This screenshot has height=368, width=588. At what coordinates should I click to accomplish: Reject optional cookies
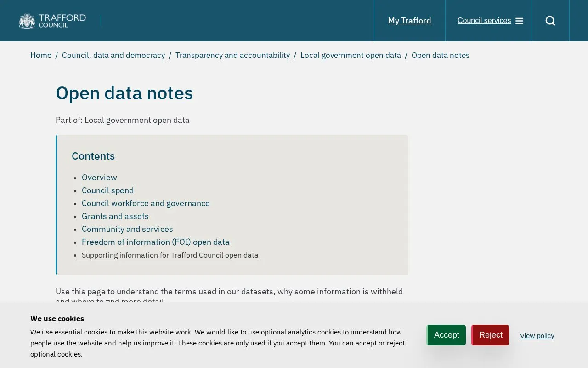coord(490,335)
